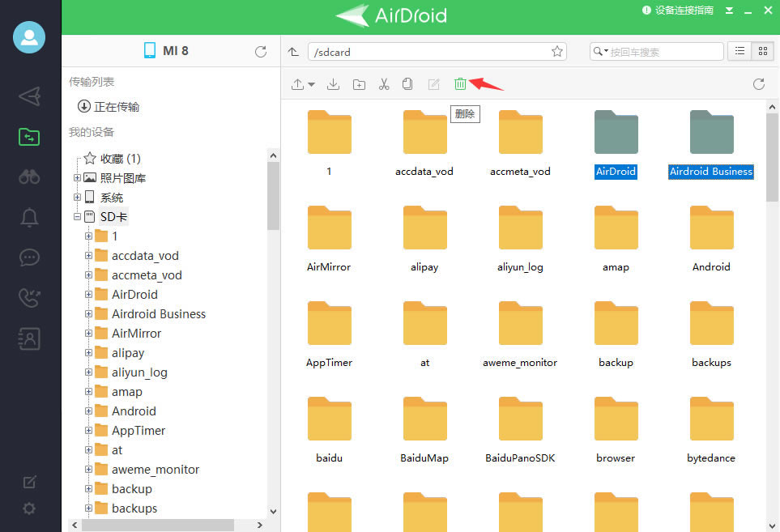Open the contacts panel in sidebar
780x532 pixels.
tap(29, 338)
